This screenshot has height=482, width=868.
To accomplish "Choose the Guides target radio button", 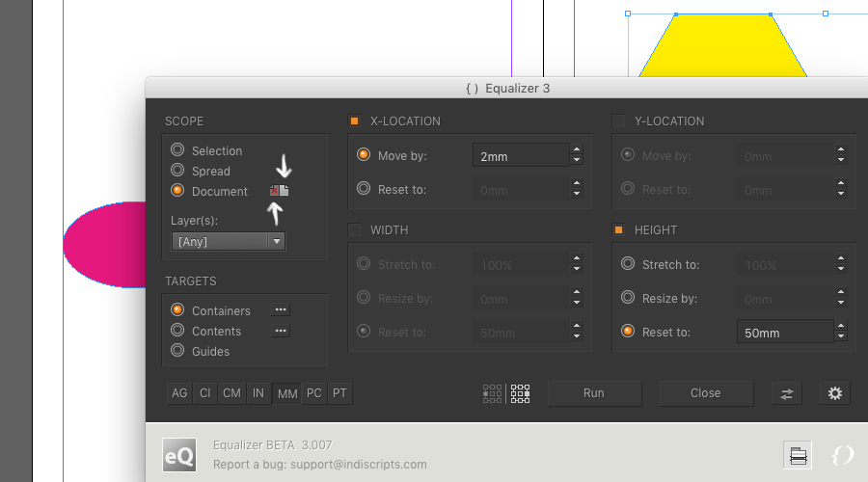I will point(177,351).
